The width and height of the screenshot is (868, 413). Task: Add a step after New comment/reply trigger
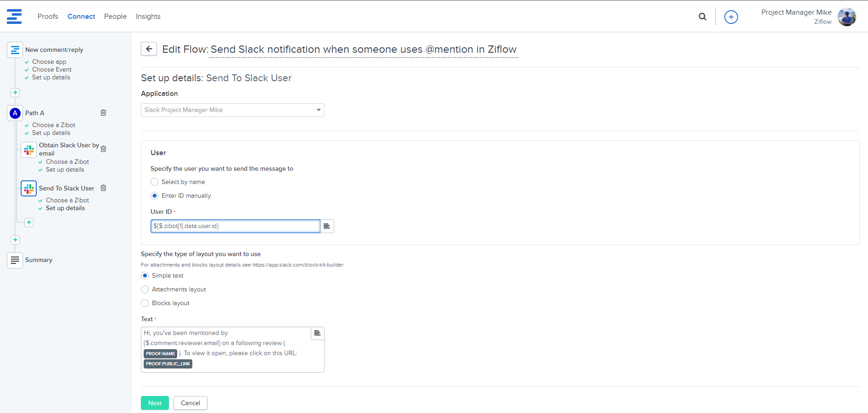(15, 93)
